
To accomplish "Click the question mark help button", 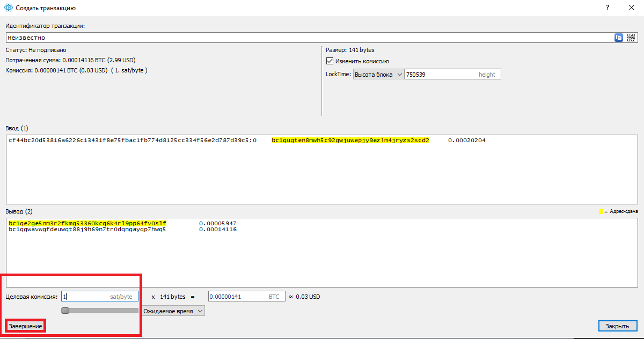I will tap(607, 8).
